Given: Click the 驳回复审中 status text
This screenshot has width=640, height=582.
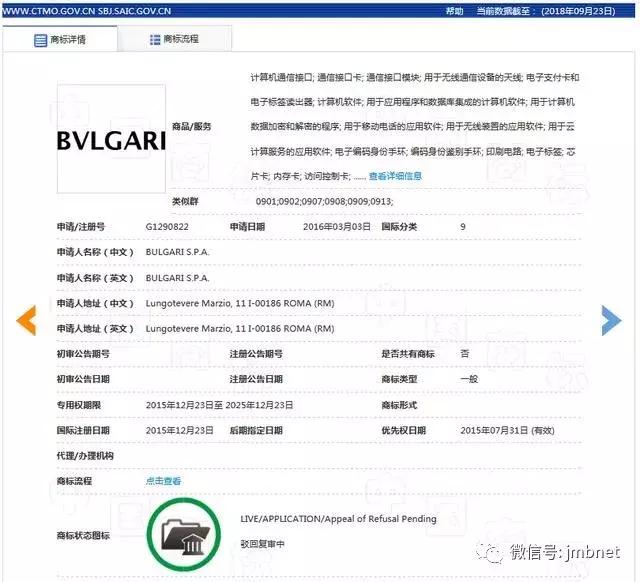Looking at the screenshot, I should coord(262,544).
